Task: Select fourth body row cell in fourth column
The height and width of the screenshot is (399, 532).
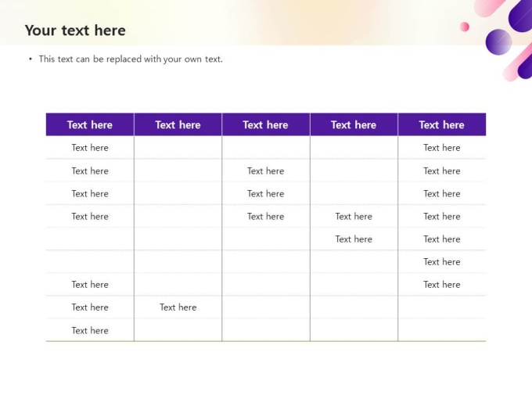Action: coord(354,216)
